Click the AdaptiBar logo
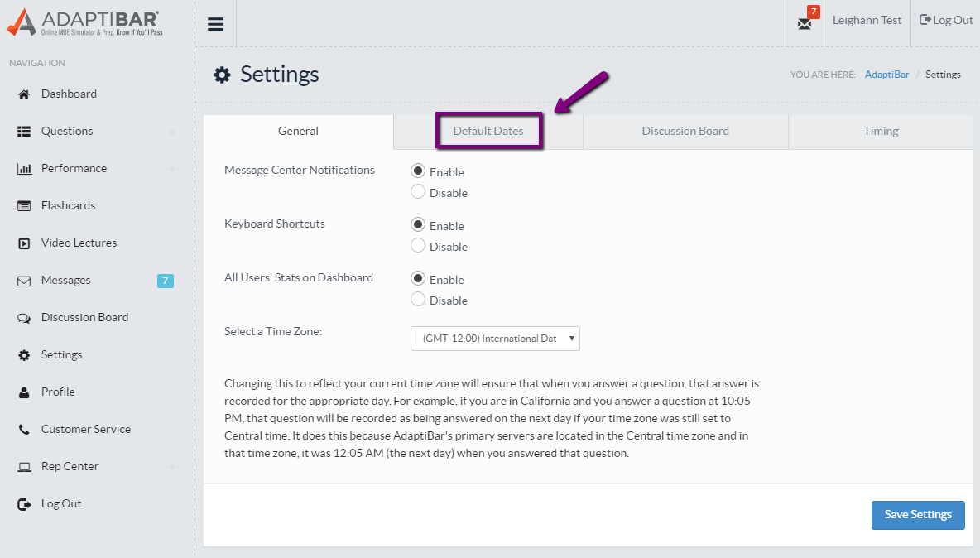This screenshot has width=980, height=558. click(83, 23)
